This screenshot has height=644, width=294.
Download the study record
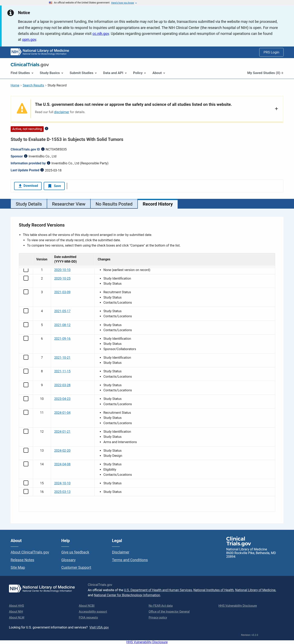(28, 186)
